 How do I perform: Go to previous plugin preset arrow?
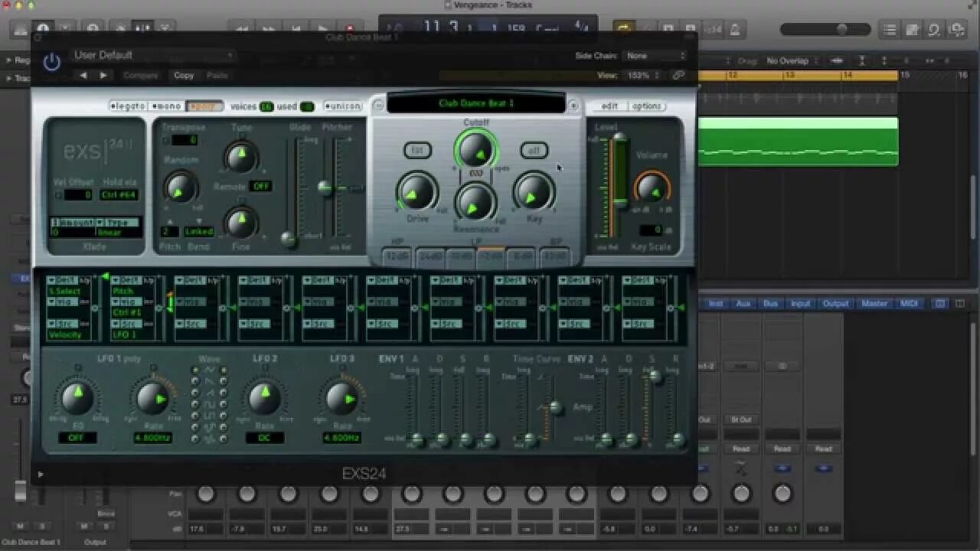coord(83,75)
